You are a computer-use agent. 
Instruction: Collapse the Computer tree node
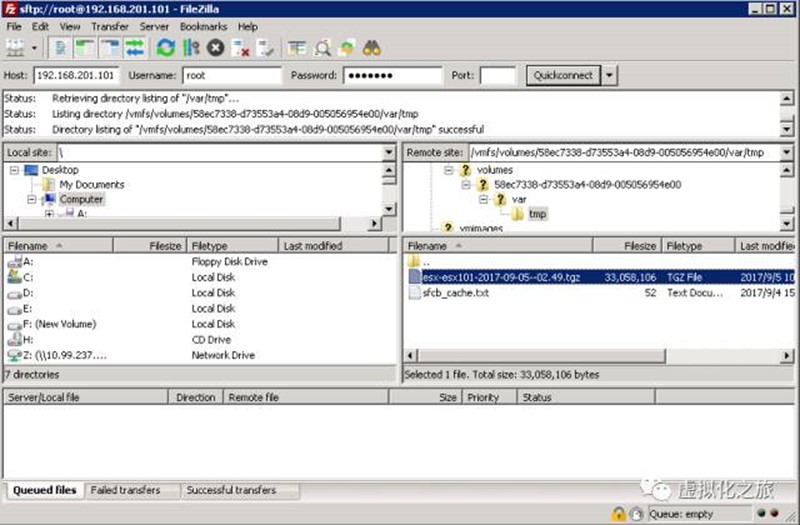pyautogui.click(x=32, y=199)
